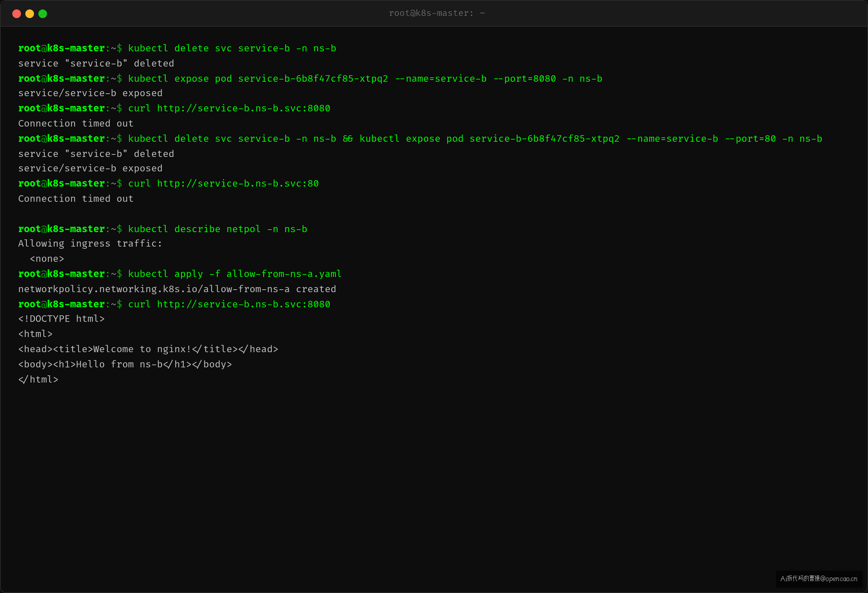Click the red close window button
This screenshot has width=868, height=593.
click(16, 14)
